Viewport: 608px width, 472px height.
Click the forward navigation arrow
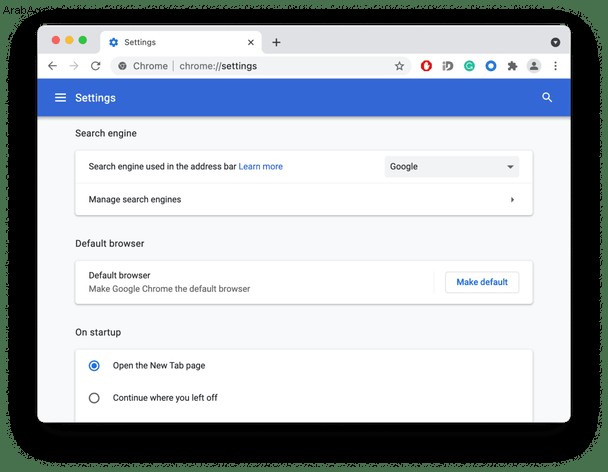click(74, 66)
